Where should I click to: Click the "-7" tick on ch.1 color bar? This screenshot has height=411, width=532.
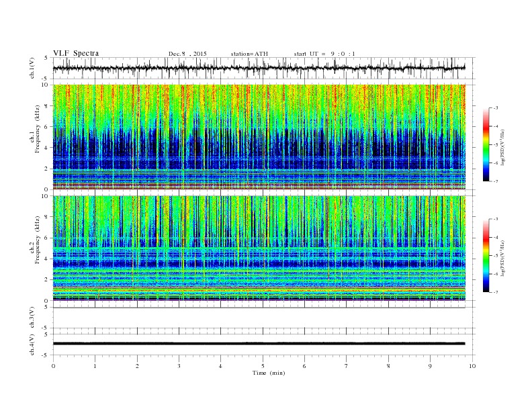[496, 181]
